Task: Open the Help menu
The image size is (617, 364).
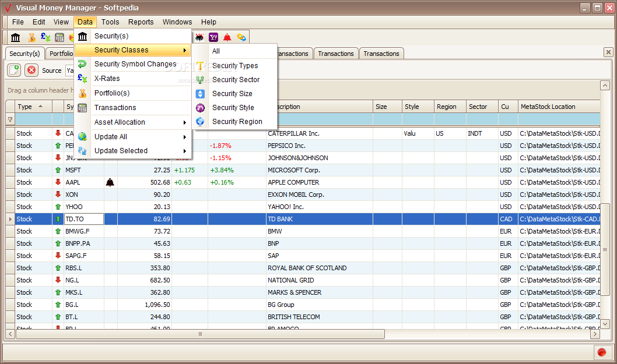Action: (x=209, y=22)
